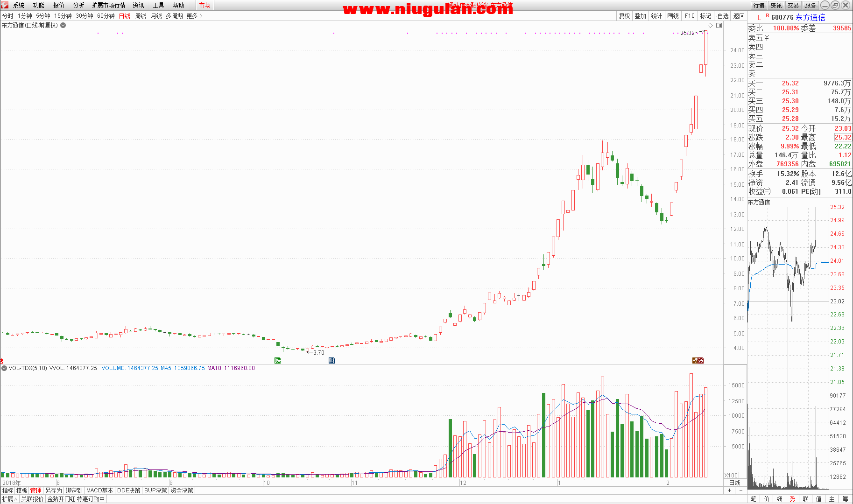Screen dimensions: 853x504
Task: Expand the 更多 periods dropdown
Action: point(194,16)
